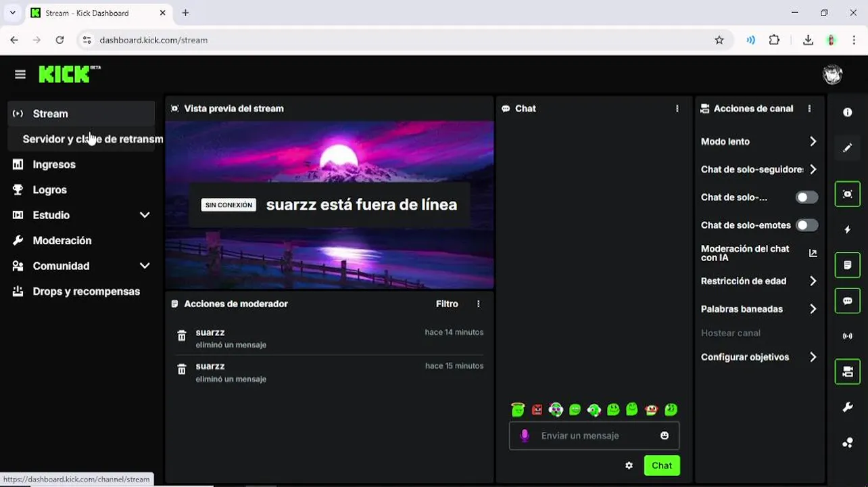The width and height of the screenshot is (868, 487).
Task: Open the Chrome extensions puzzle icon
Action: [x=775, y=40]
